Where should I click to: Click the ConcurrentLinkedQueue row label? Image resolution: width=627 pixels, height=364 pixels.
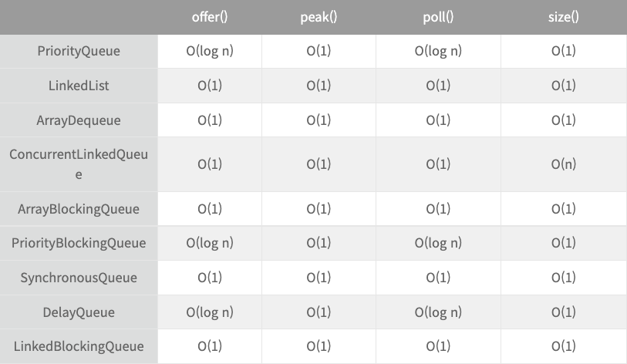coord(79,164)
